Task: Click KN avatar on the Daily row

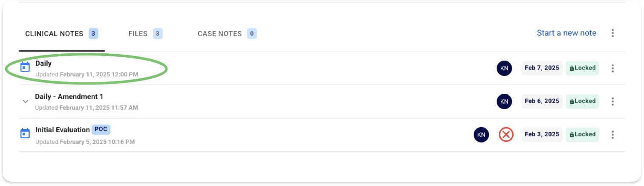Action: [504, 68]
